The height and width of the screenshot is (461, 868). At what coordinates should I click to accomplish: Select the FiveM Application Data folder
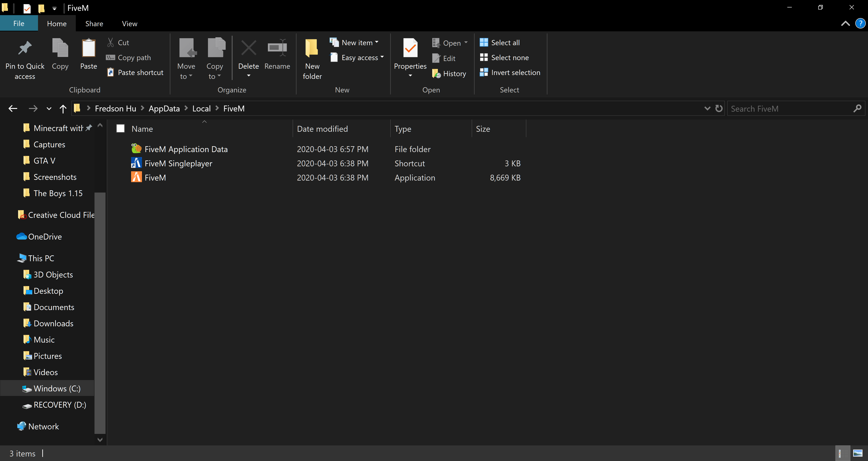pos(186,149)
